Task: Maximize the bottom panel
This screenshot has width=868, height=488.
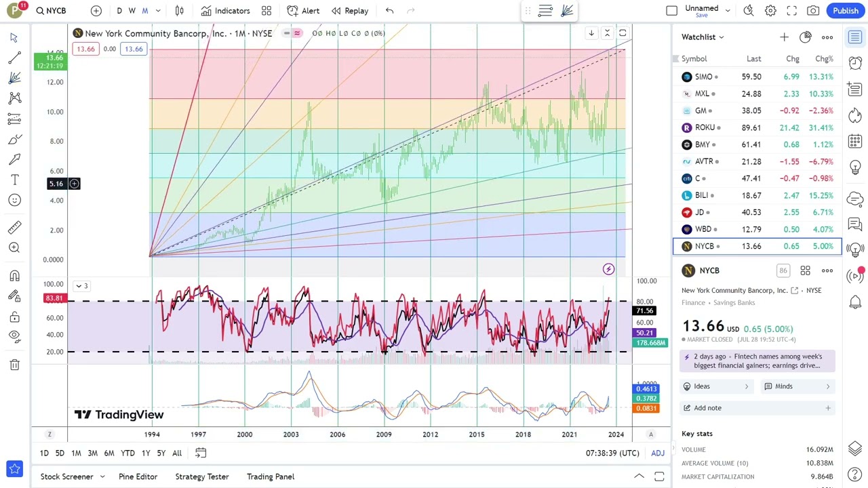Action: click(x=659, y=476)
